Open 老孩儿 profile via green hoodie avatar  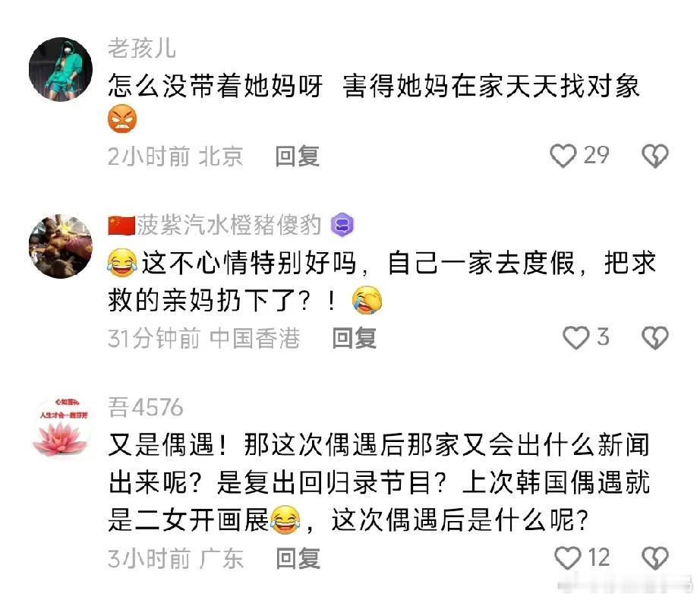(61, 69)
